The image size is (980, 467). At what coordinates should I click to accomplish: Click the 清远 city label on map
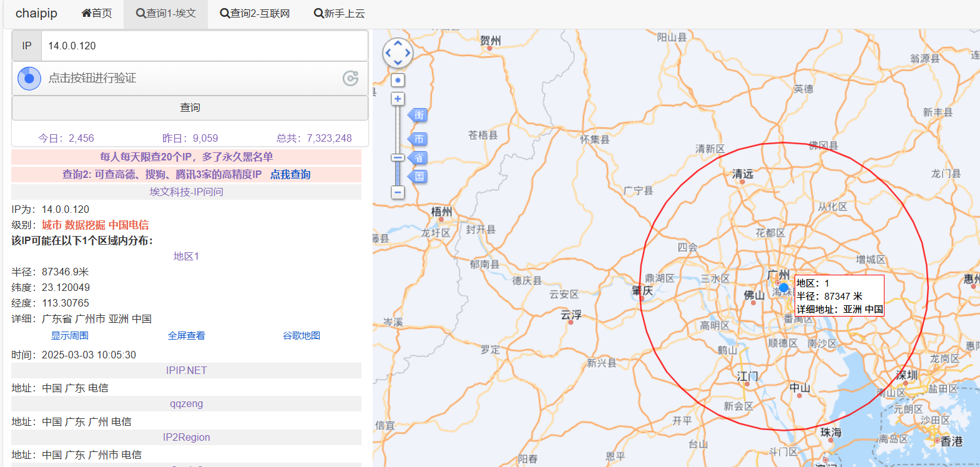(743, 174)
